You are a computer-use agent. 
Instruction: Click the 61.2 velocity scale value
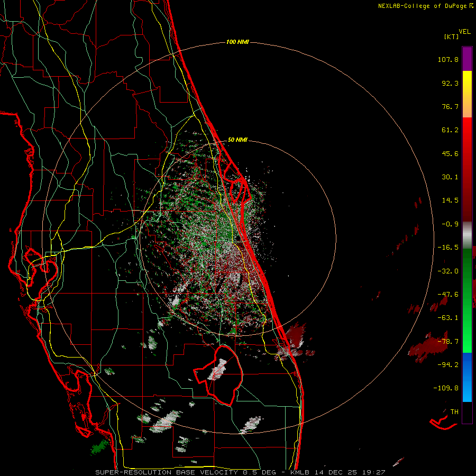click(450, 130)
